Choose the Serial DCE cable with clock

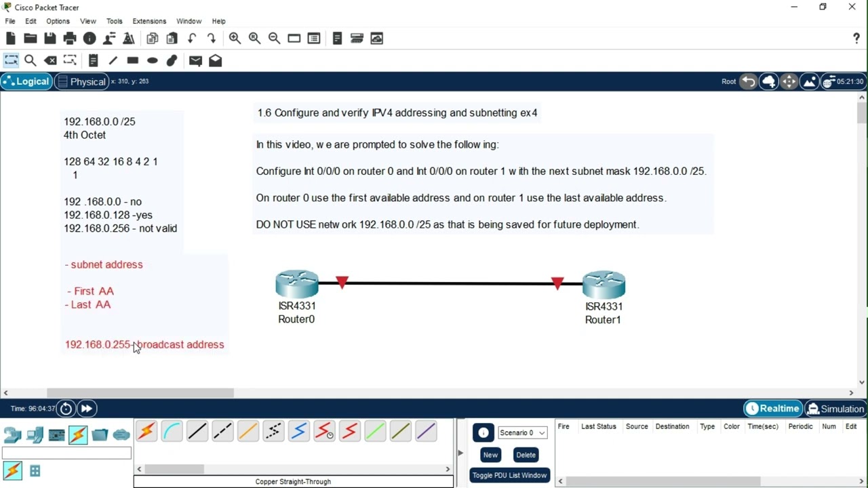pyautogui.click(x=324, y=431)
